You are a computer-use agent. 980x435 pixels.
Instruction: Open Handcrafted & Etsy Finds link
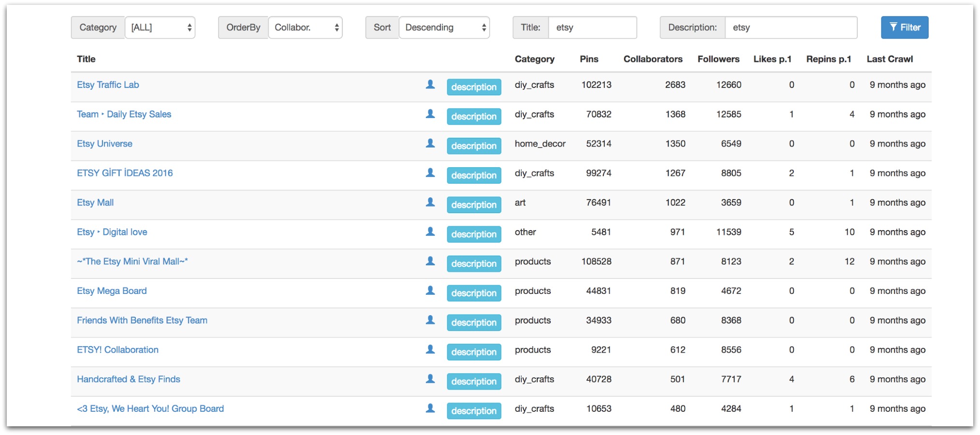tap(129, 379)
